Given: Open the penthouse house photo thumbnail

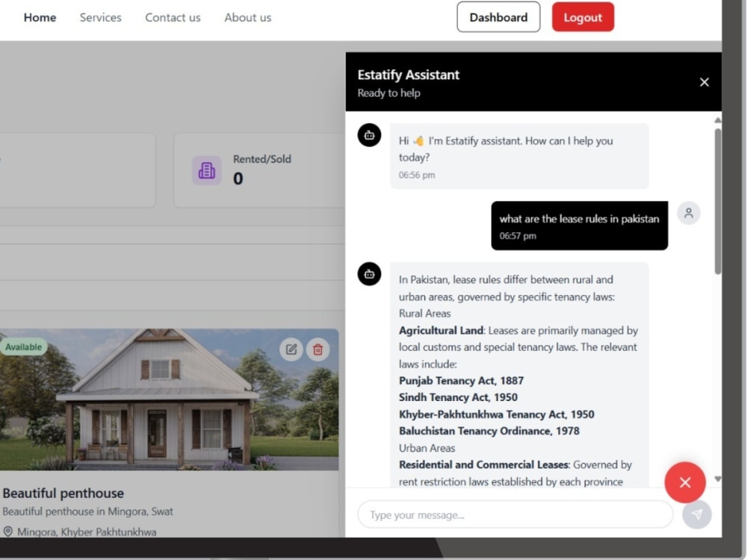Looking at the screenshot, I should point(169,399).
